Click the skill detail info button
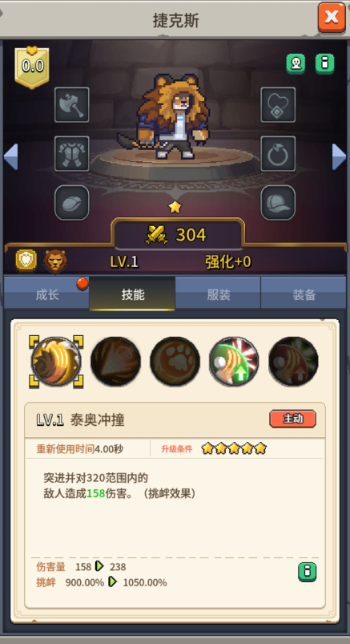The width and height of the screenshot is (350, 644). pos(308,572)
